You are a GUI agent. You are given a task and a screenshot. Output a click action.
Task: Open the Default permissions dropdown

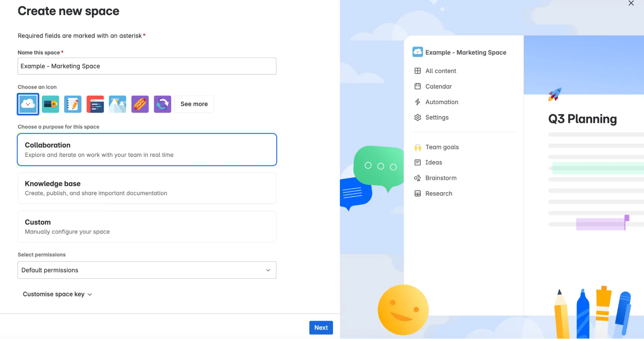tap(147, 270)
